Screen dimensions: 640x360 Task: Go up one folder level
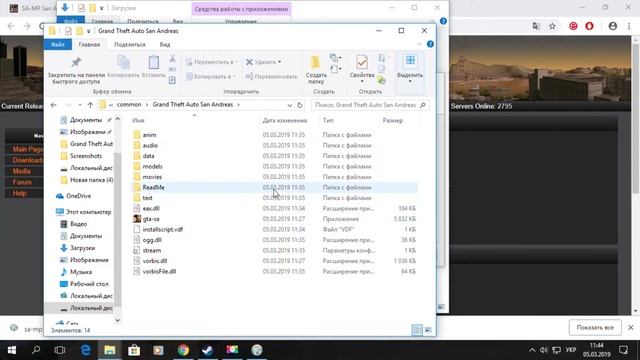[90, 105]
